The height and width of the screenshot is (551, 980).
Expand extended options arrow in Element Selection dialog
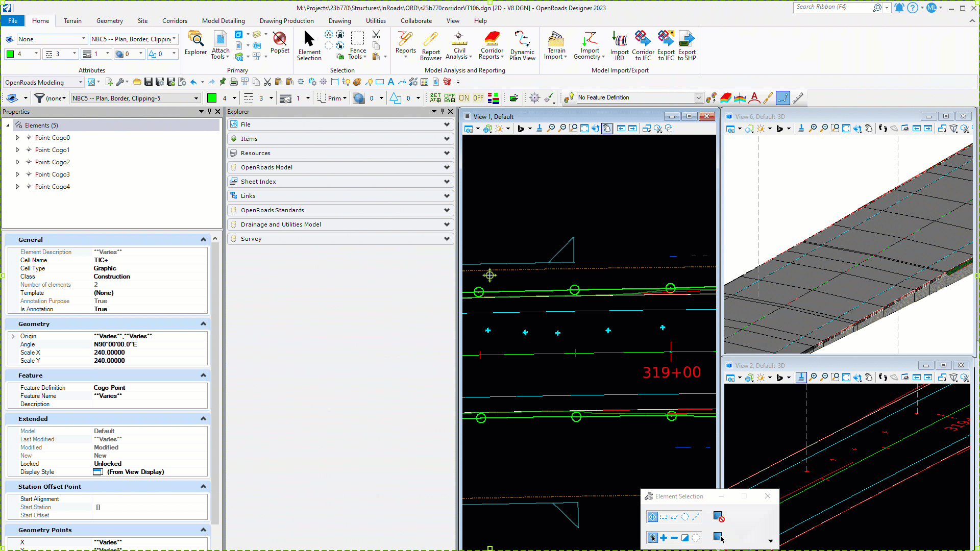pyautogui.click(x=770, y=541)
